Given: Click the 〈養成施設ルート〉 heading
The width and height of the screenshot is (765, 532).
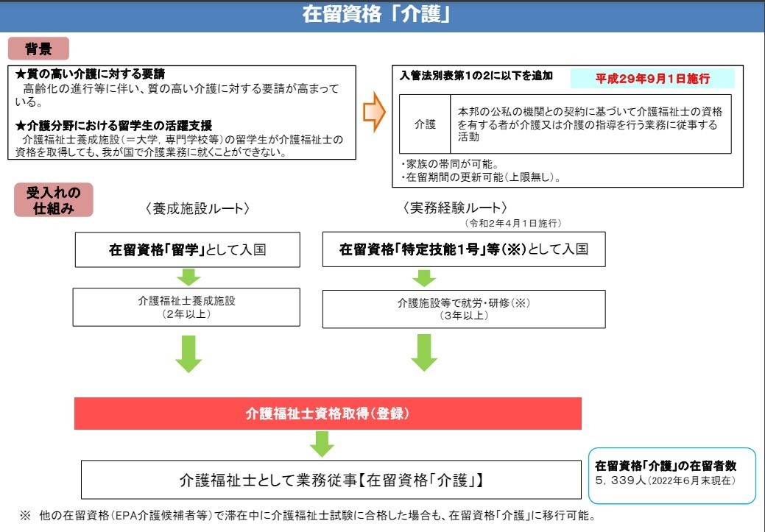Looking at the screenshot, I should (197, 209).
